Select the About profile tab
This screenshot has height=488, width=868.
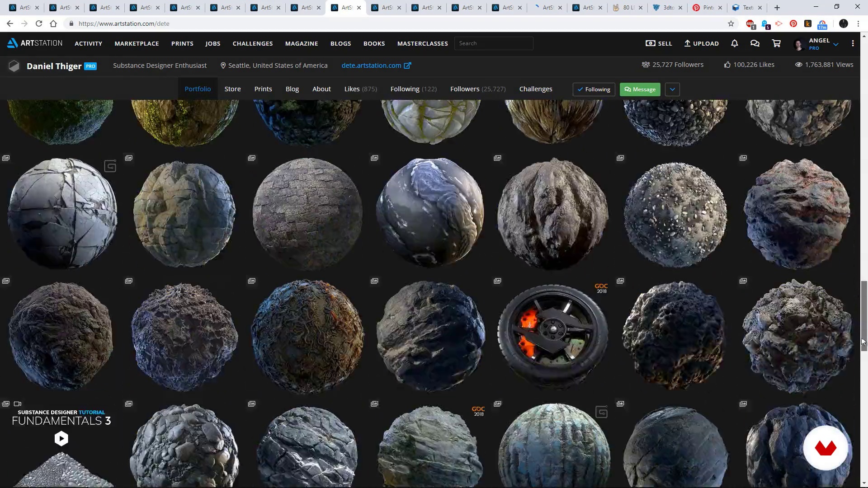(321, 89)
